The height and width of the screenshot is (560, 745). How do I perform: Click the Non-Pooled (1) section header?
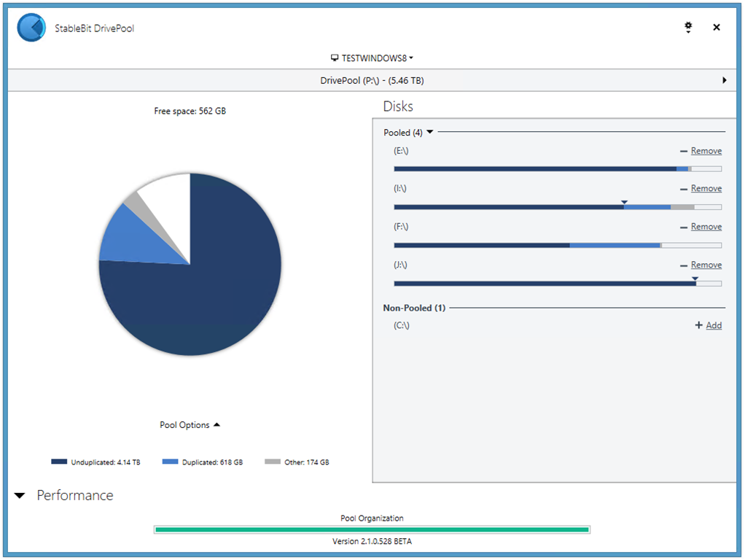coord(414,308)
